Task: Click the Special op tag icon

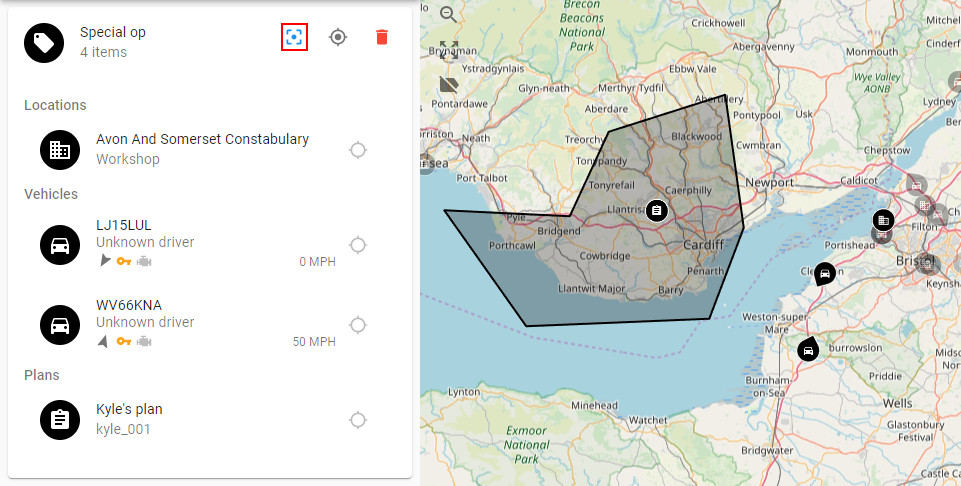Action: [44, 42]
